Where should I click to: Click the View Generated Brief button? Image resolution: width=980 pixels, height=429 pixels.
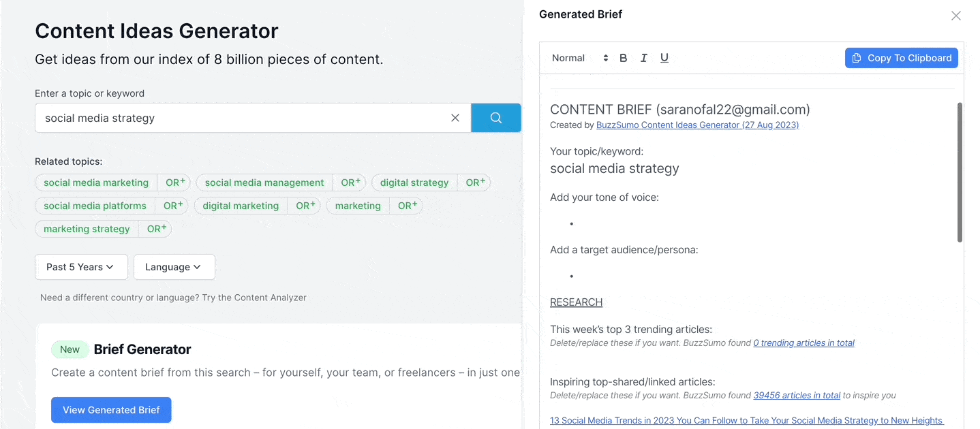point(110,410)
